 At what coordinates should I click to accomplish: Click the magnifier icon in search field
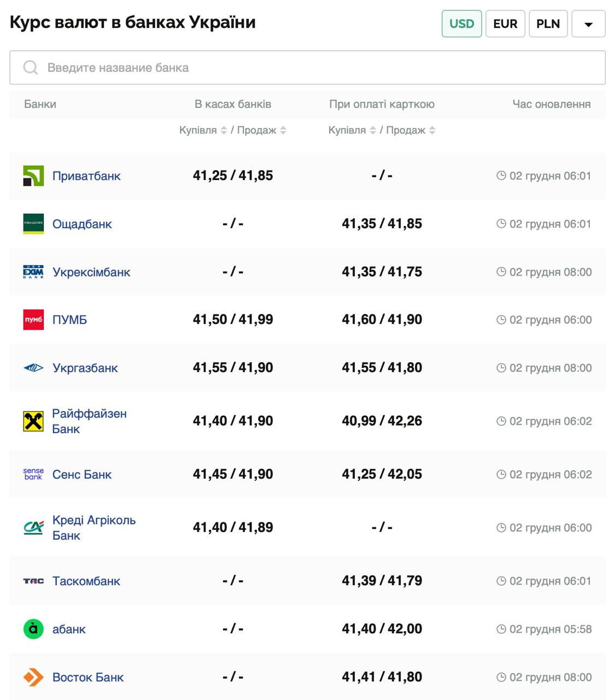pos(31,68)
